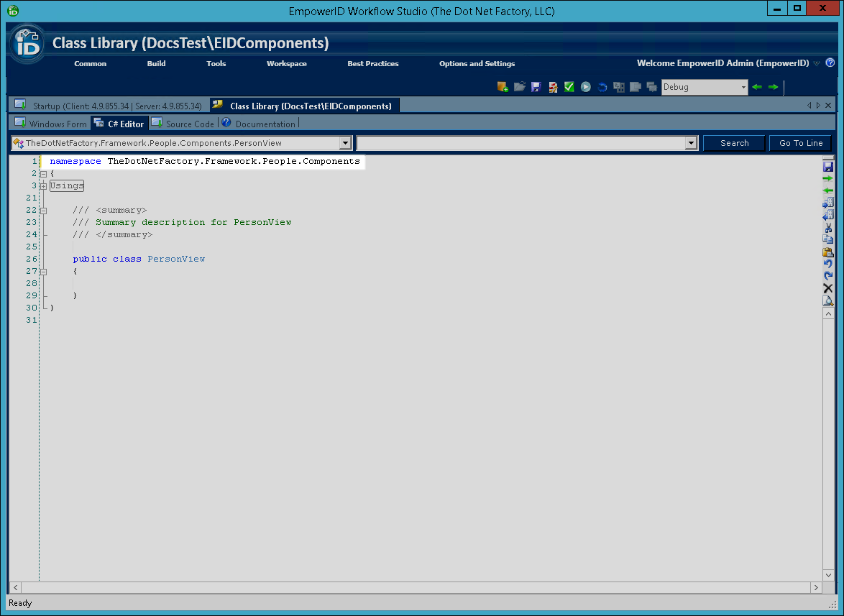Open a workflow with the open folder icon
844x616 pixels.
519,86
